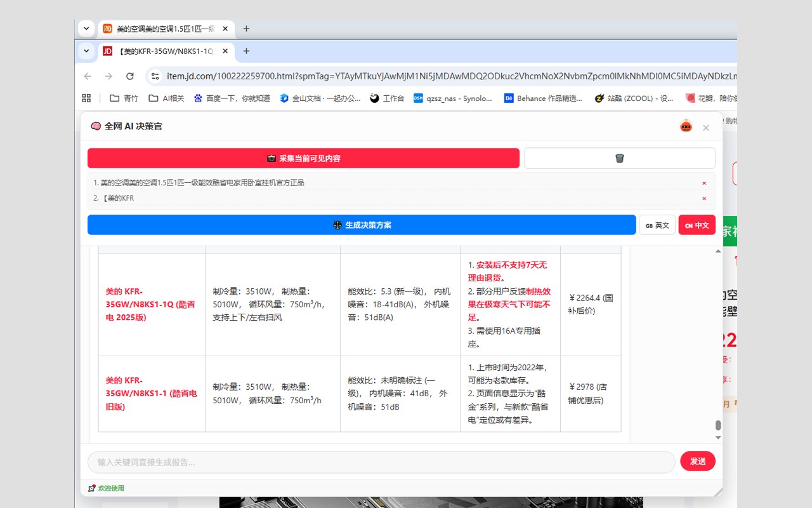Viewport: 812px width, 508px height.
Task: Expand tab search dropdown in Taobao window
Action: click(86, 29)
